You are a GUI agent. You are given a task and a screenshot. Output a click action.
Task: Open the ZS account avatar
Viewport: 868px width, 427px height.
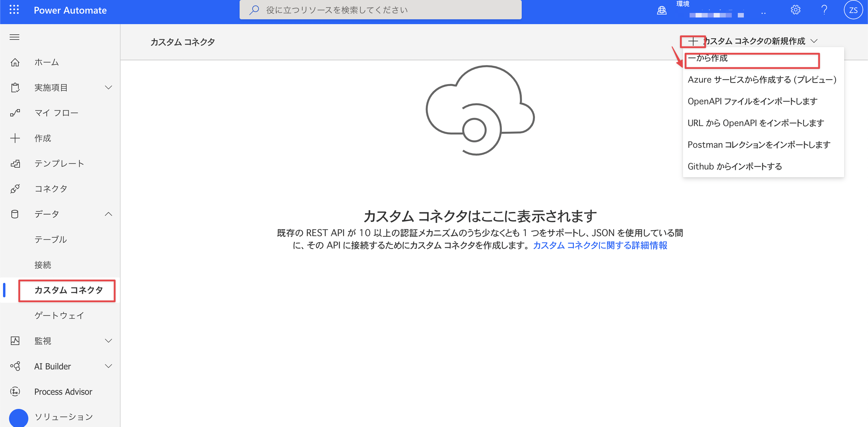(853, 10)
